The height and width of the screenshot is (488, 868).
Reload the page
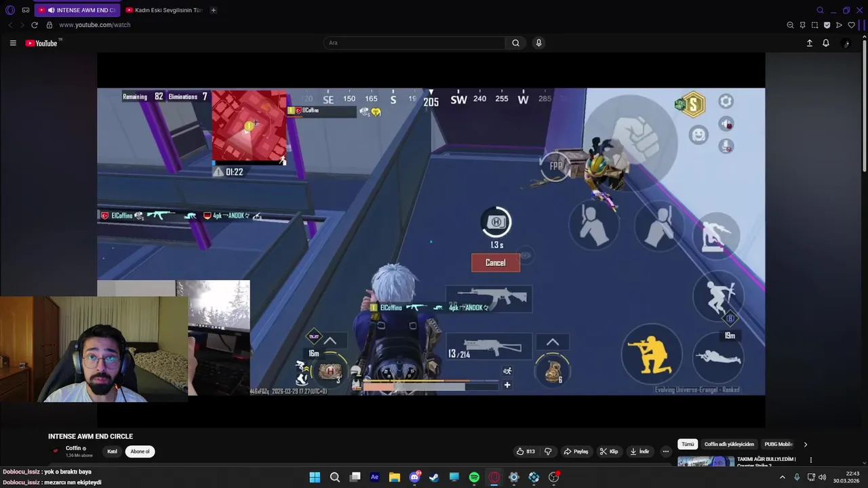pyautogui.click(x=35, y=25)
